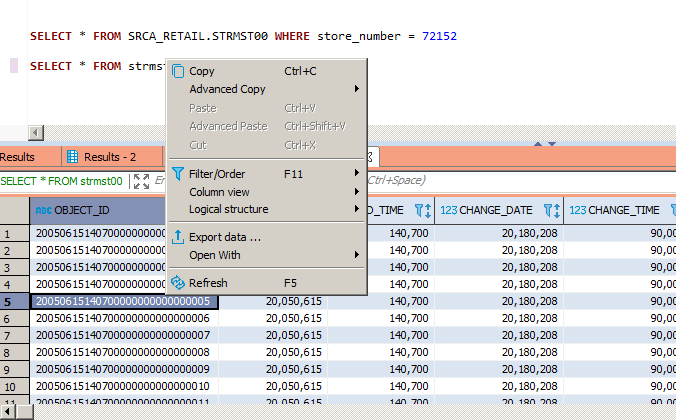Click the OBJECT_ID cell ending in 0006
The width and height of the screenshot is (676, 420).
tap(125, 318)
